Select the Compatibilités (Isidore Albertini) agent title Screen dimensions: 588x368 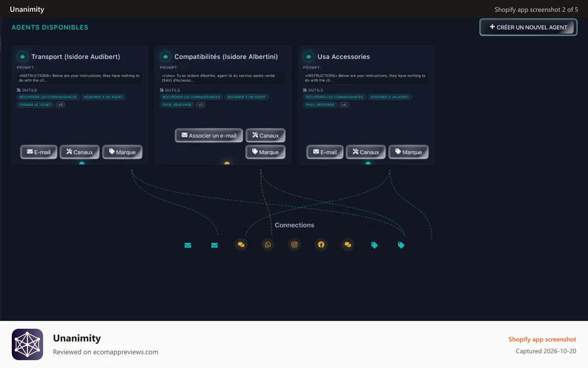[x=226, y=56]
